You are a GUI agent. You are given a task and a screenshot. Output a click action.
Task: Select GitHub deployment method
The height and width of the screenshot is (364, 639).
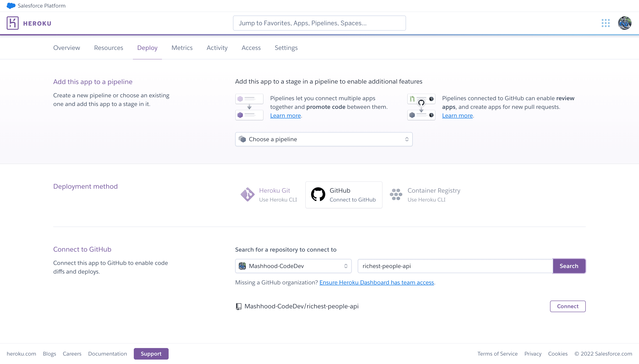point(344,195)
